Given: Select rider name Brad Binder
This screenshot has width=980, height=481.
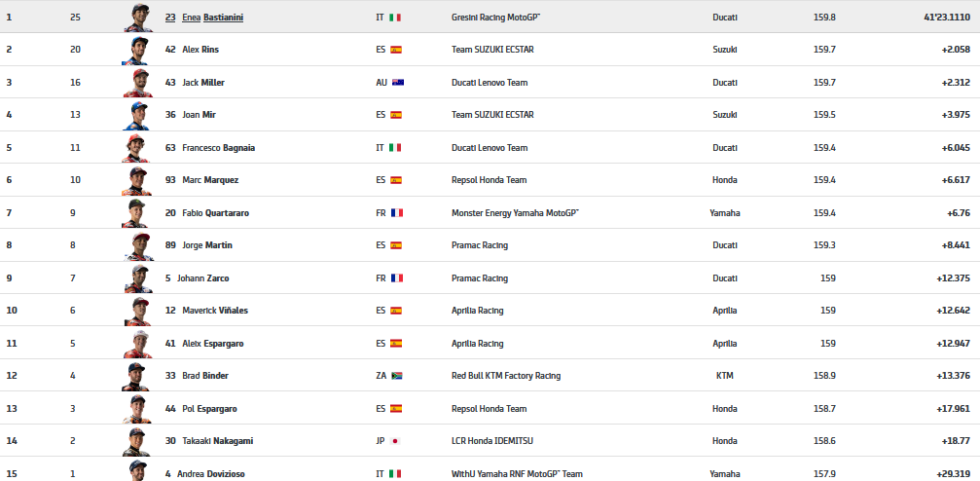Looking at the screenshot, I should (205, 376).
